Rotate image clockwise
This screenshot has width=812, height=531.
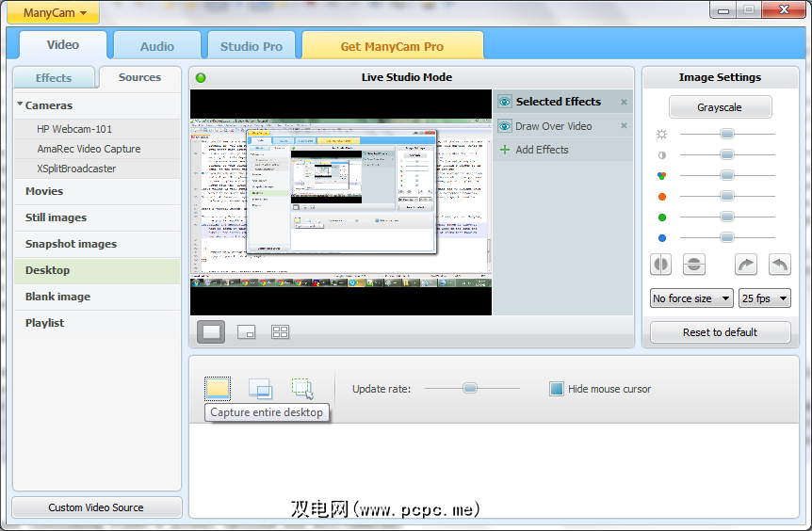(746, 265)
